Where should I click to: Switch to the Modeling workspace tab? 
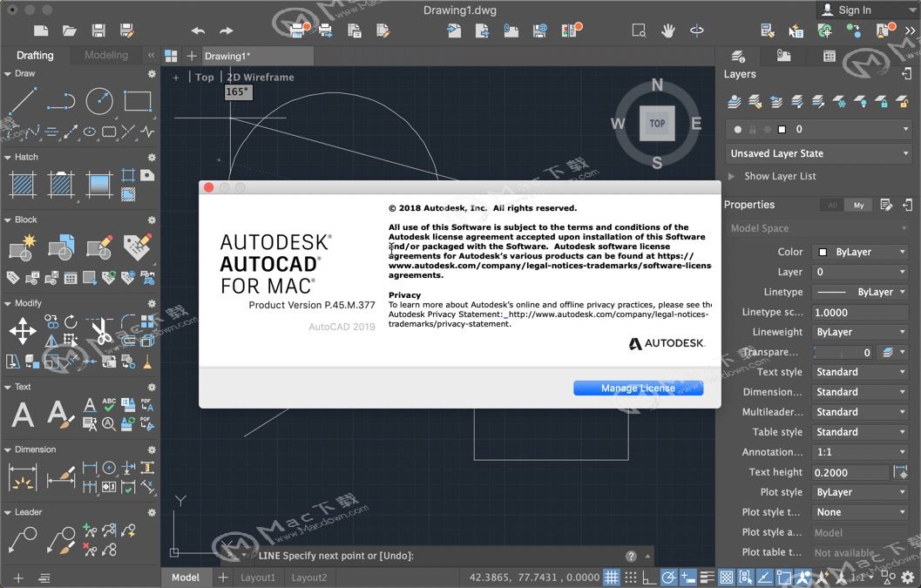[x=105, y=55]
